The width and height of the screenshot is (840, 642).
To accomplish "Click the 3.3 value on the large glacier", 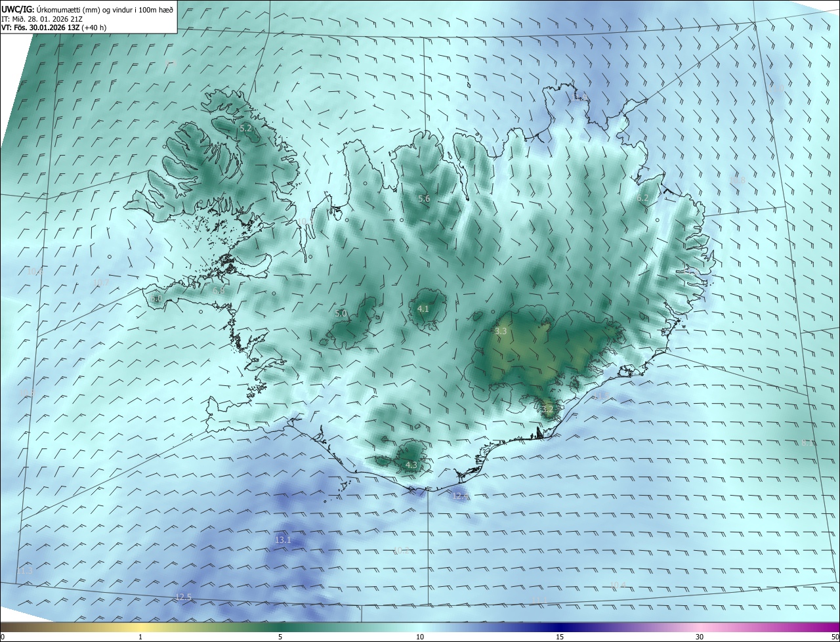I will (501, 332).
